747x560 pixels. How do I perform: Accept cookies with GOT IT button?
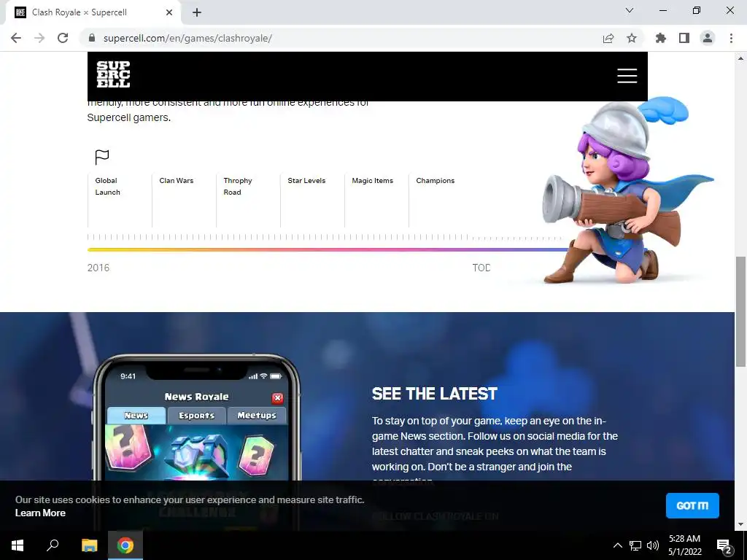tap(692, 505)
